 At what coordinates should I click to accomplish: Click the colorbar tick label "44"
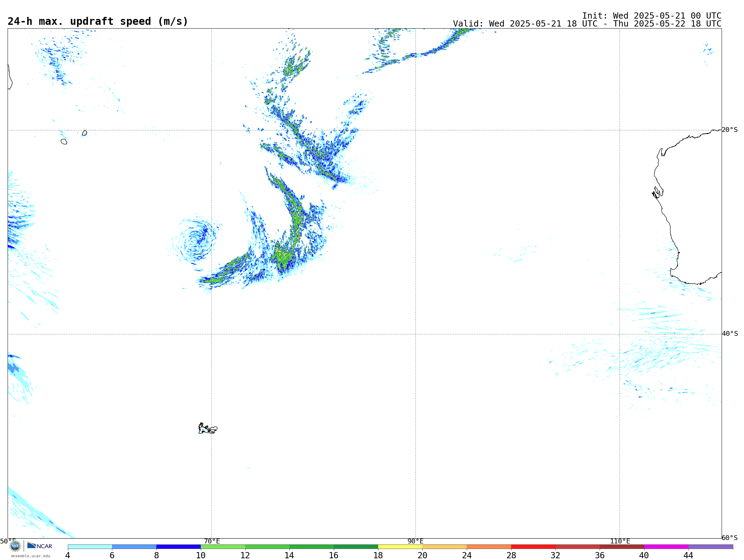click(689, 555)
